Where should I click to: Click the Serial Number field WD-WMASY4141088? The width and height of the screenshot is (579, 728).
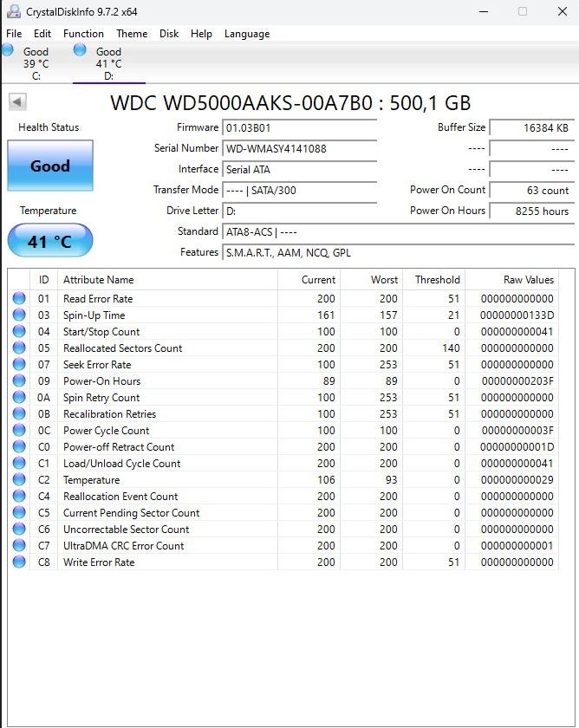(300, 148)
